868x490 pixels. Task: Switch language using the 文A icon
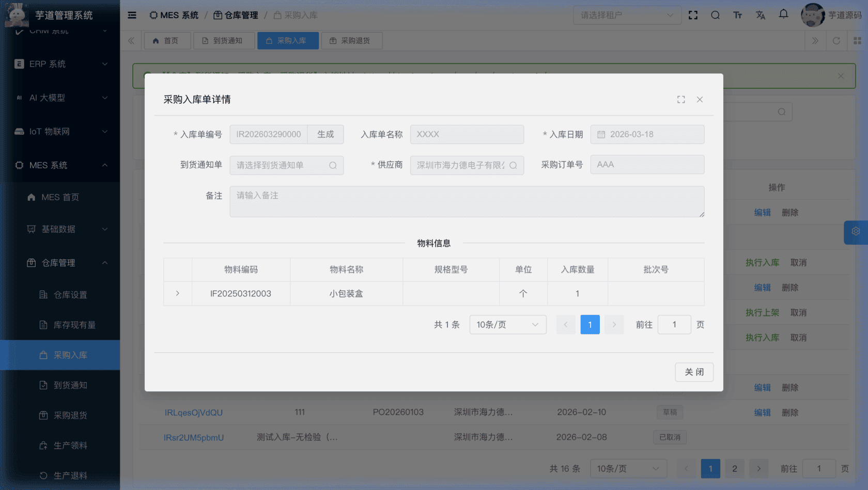click(x=761, y=14)
